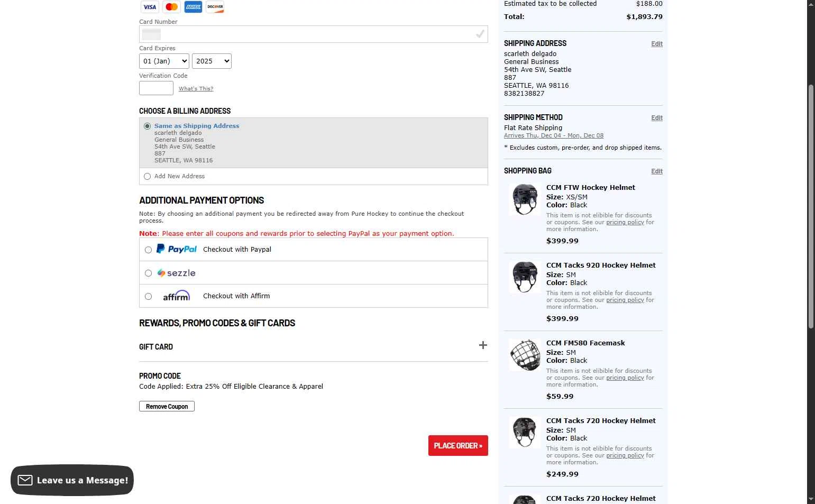Click the Code Applied promo text
Screen dimensions: 815x504
231,387
